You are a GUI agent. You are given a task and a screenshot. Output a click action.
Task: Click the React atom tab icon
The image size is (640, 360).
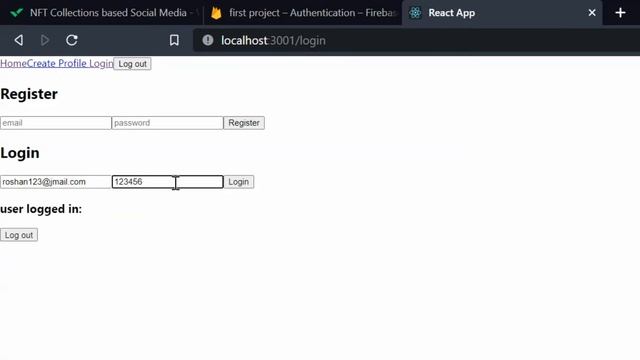point(415,13)
